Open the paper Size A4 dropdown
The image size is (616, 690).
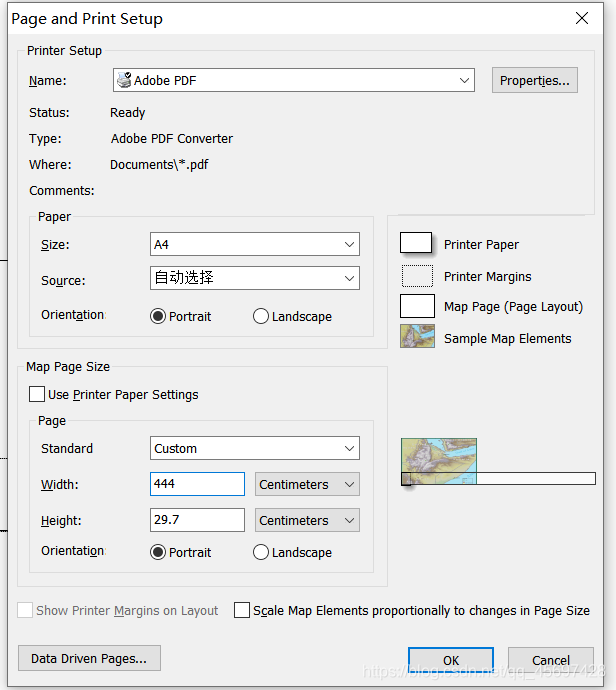[255, 244]
